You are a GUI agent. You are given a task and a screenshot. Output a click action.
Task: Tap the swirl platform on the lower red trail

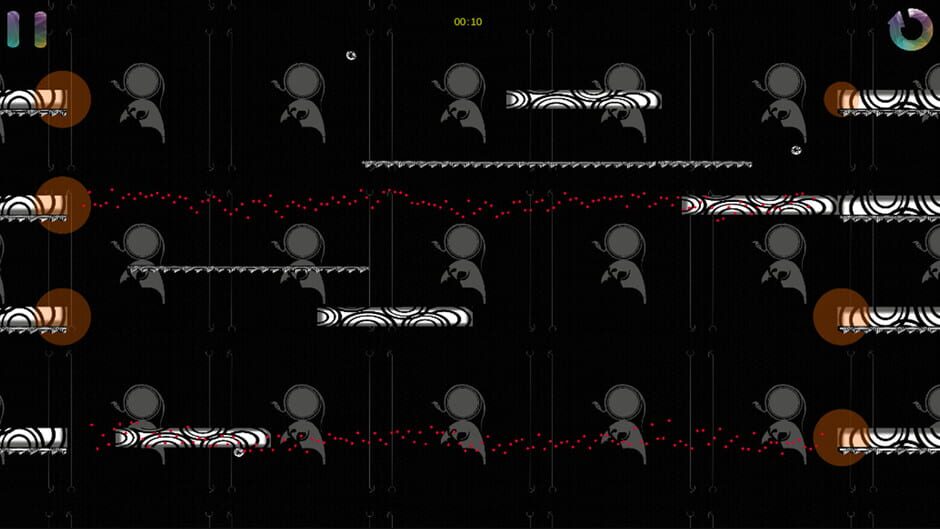coord(192,438)
